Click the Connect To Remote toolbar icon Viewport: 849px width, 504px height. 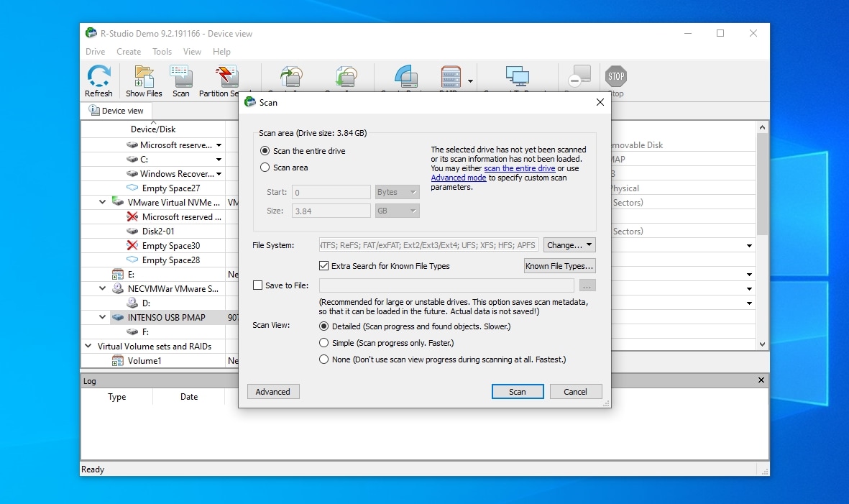[x=517, y=77]
